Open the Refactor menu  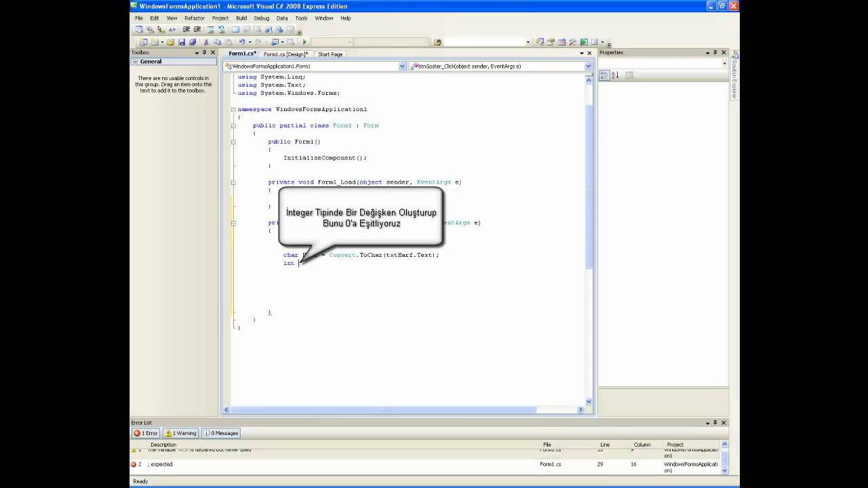pos(194,18)
